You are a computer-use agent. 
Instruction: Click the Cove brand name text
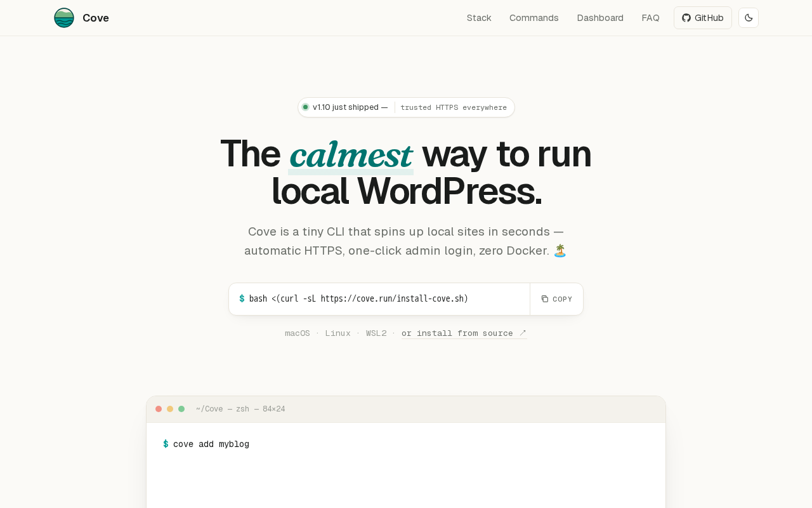(96, 18)
